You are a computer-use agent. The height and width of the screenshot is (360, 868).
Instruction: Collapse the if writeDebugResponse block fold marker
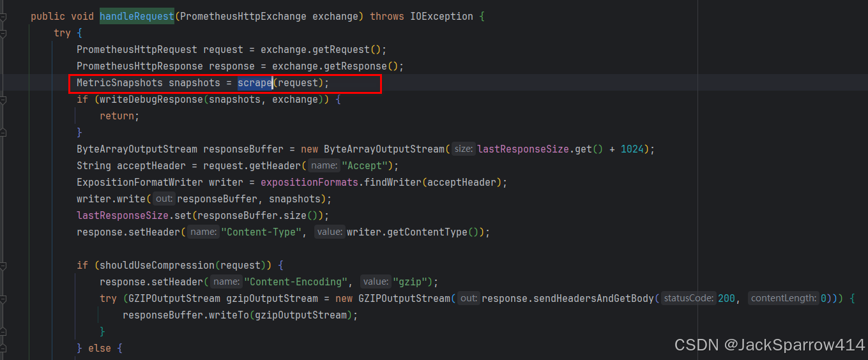[x=3, y=100]
